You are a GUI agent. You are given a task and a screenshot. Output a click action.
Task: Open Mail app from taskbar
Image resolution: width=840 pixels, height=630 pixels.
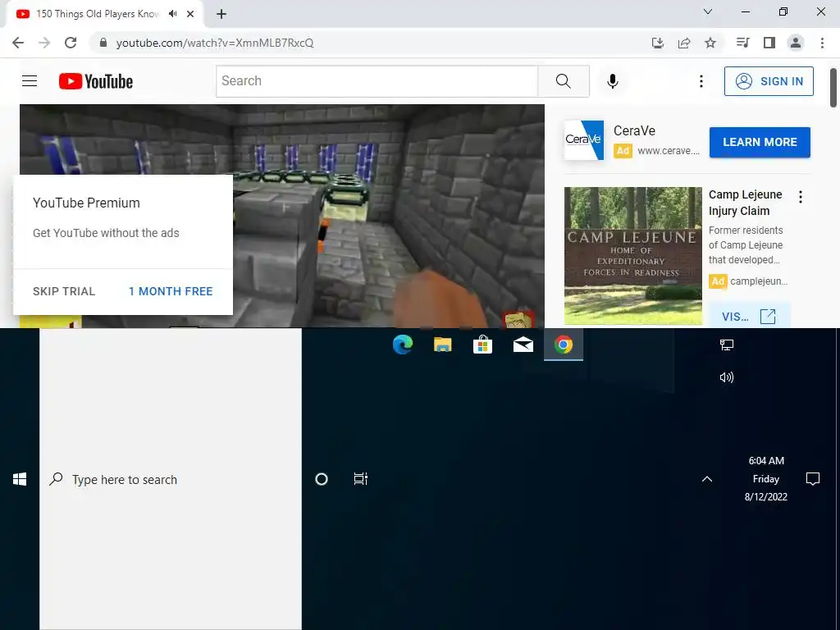[x=523, y=345]
